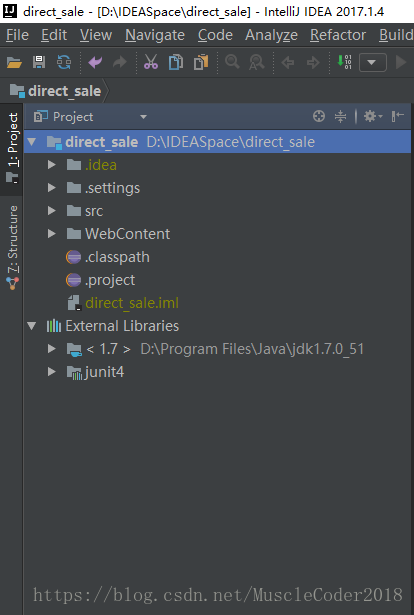
Task: Select the WebContent folder name
Action: [x=127, y=234]
